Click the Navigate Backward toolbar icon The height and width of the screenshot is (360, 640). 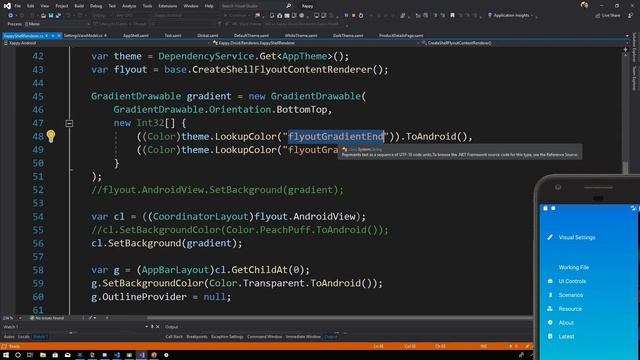click(x=11, y=16)
